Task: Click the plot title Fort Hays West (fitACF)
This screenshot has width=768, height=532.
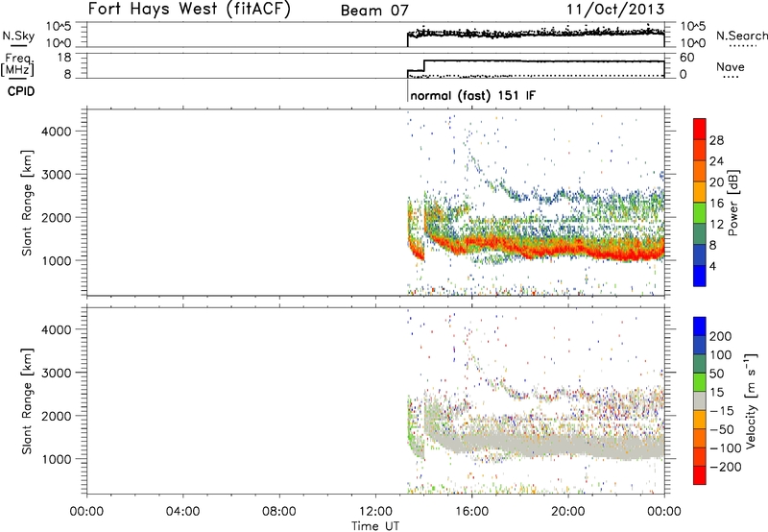Action: click(189, 9)
